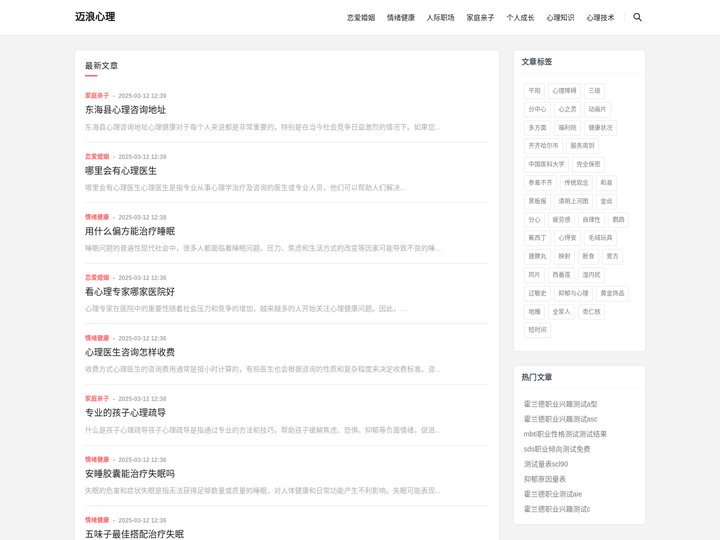
Task: Select the 黑板报 tag
Action: pos(537,201)
